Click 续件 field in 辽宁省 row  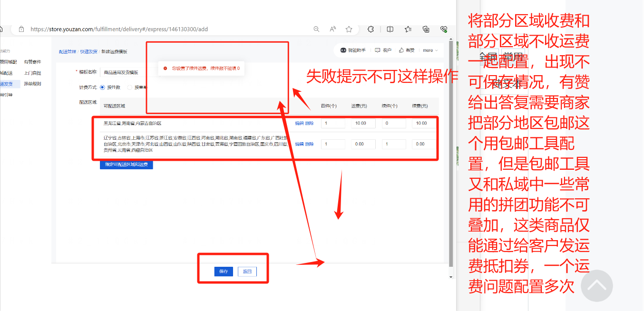[x=394, y=144]
